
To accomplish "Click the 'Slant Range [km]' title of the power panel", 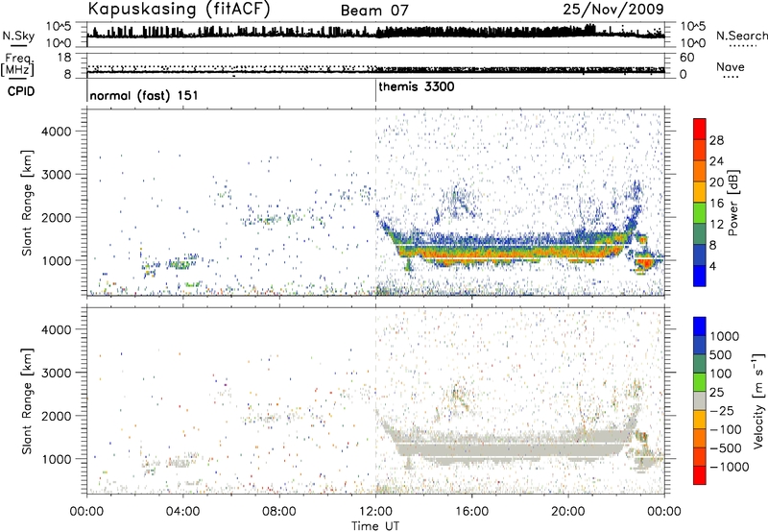I will [x=27, y=203].
